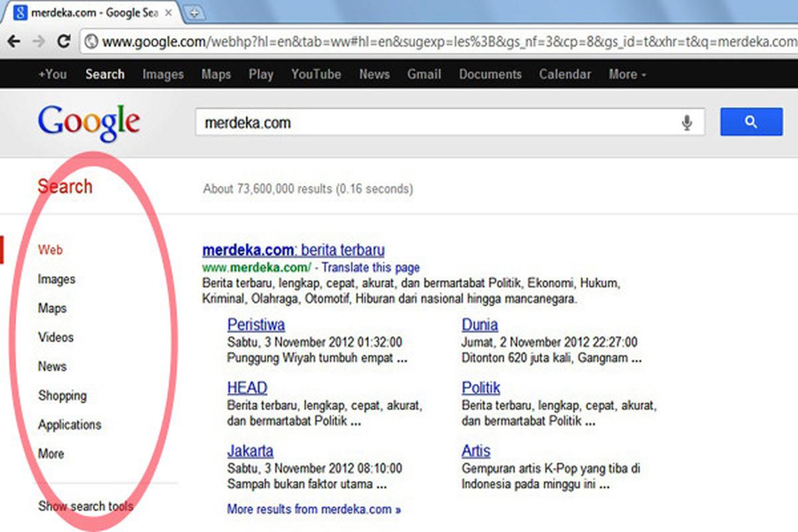This screenshot has height=532, width=798.
Task: Open the merdeka.com: berita terbaru result
Action: click(293, 251)
